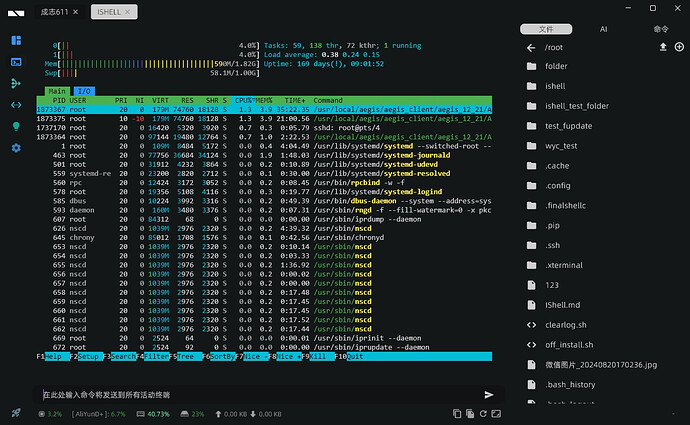Select the AI tab in right panel
690x425 pixels.
pyautogui.click(x=603, y=29)
